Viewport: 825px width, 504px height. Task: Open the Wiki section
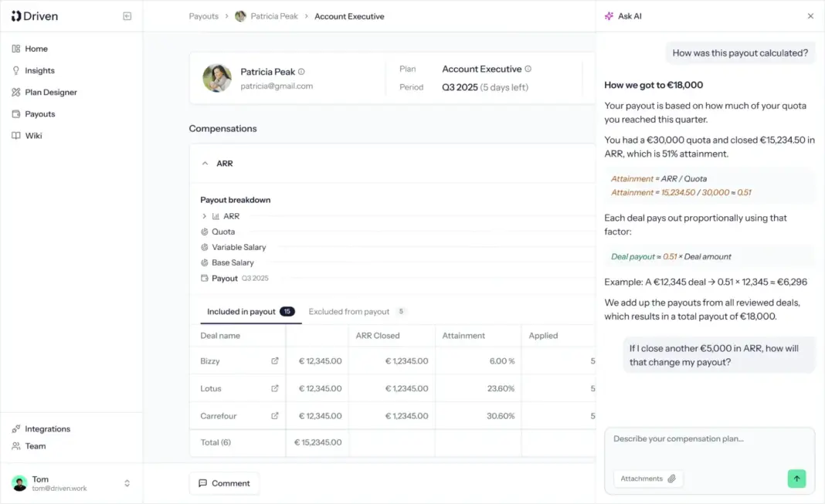pyautogui.click(x=34, y=136)
